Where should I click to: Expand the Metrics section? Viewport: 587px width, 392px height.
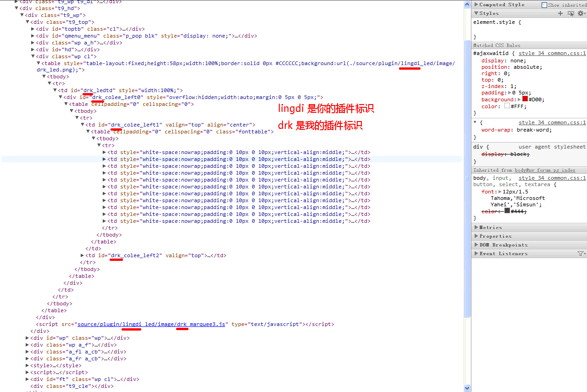click(x=476, y=227)
